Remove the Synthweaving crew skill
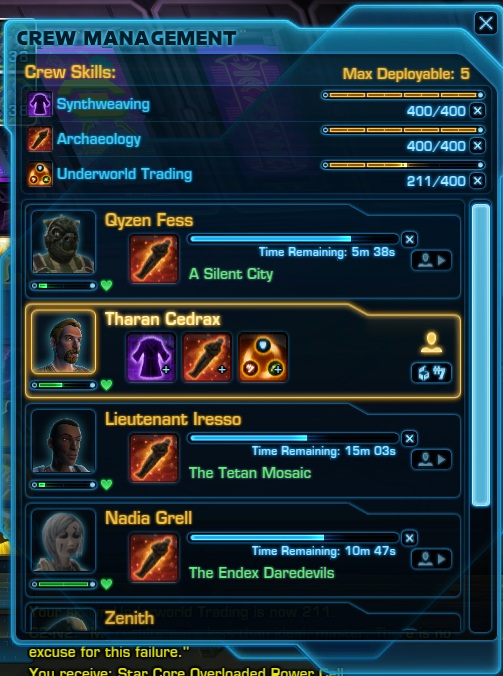503x676 pixels. [x=478, y=111]
